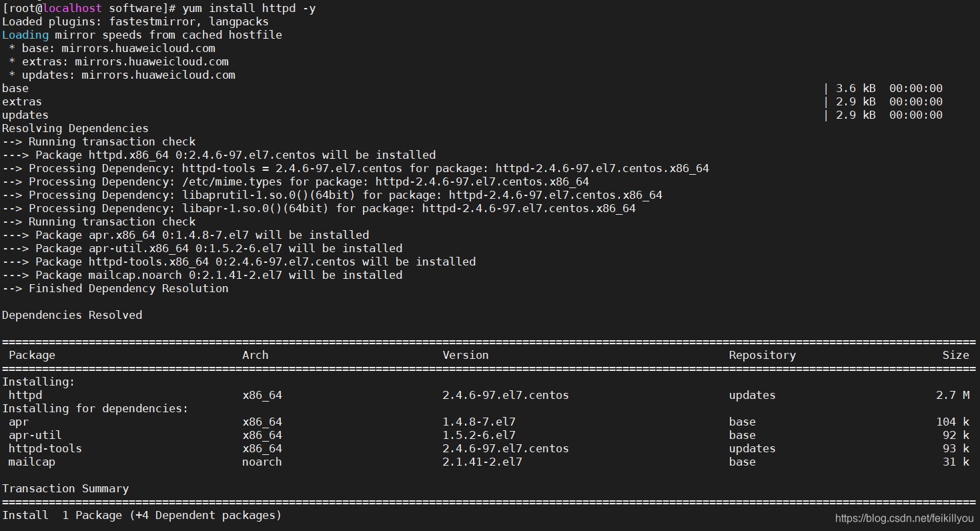980x531 pixels.
Task: Click the '104 k' size cell
Action: click(x=953, y=422)
